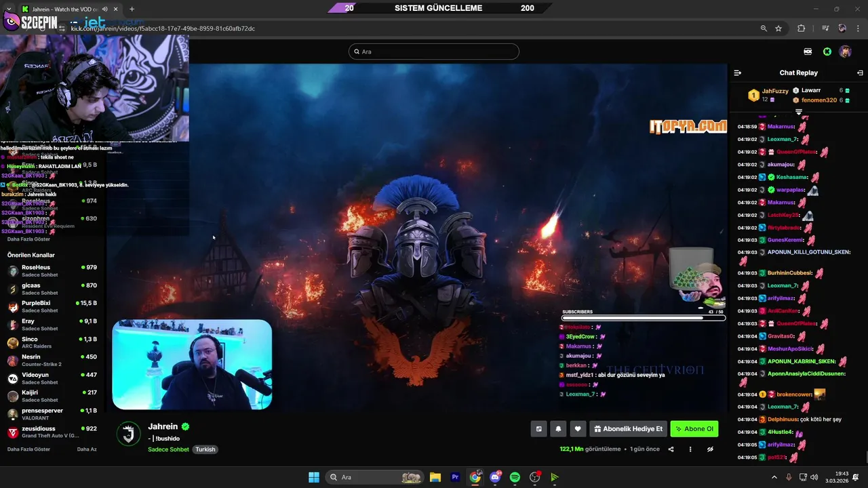Viewport: 868px width, 488px height.
Task: Click JahFuzzy in the gift leaderboard
Action: [775, 91]
